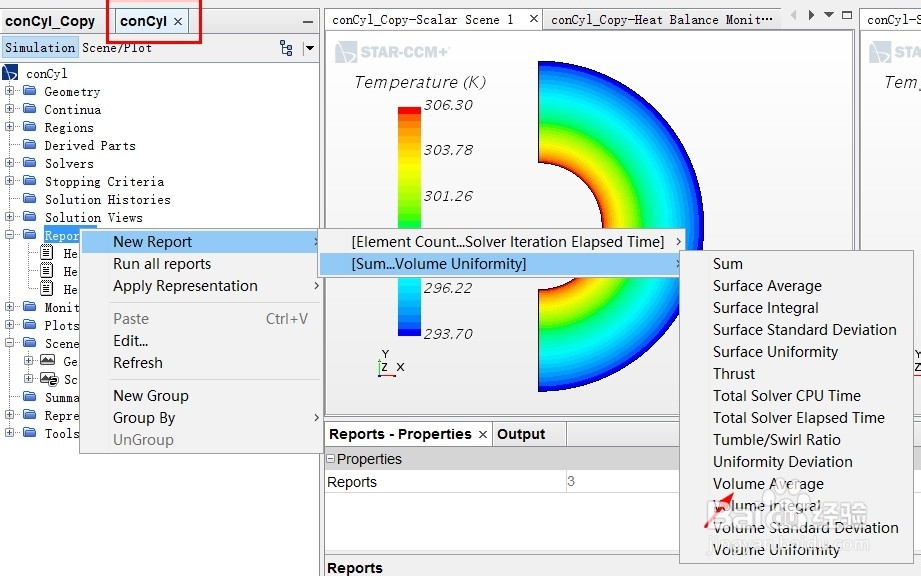Select Volume Average report
The width and height of the screenshot is (921, 576).
click(x=768, y=484)
